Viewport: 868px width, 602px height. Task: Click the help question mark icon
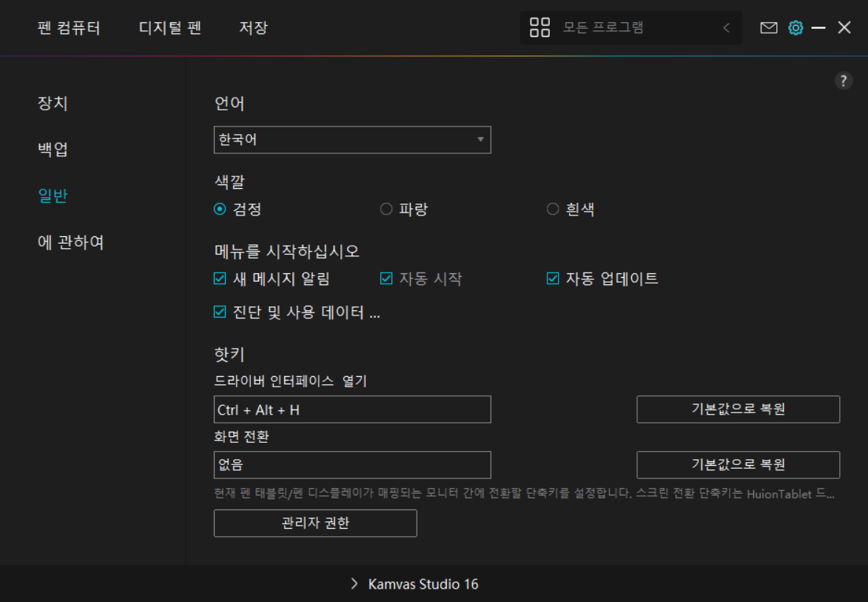(x=844, y=81)
